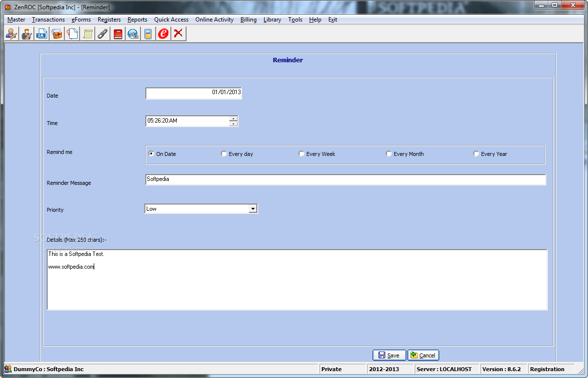Click the ZenROC title bar app icon

click(x=7, y=7)
